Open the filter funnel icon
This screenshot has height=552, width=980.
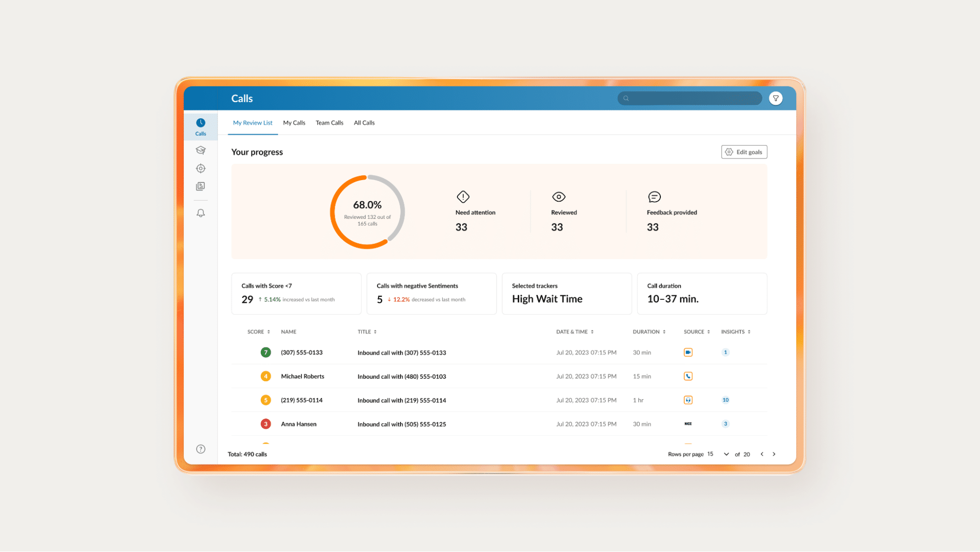(x=776, y=98)
